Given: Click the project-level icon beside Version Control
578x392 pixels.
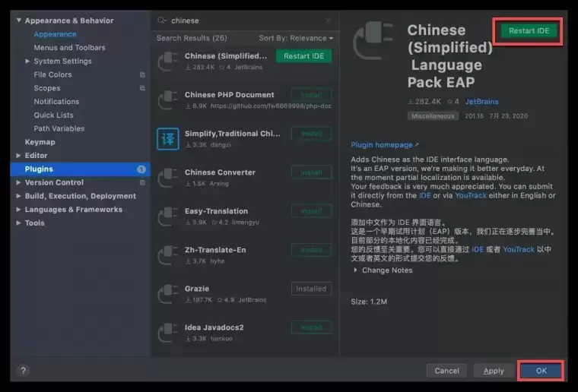Looking at the screenshot, I should pos(142,182).
